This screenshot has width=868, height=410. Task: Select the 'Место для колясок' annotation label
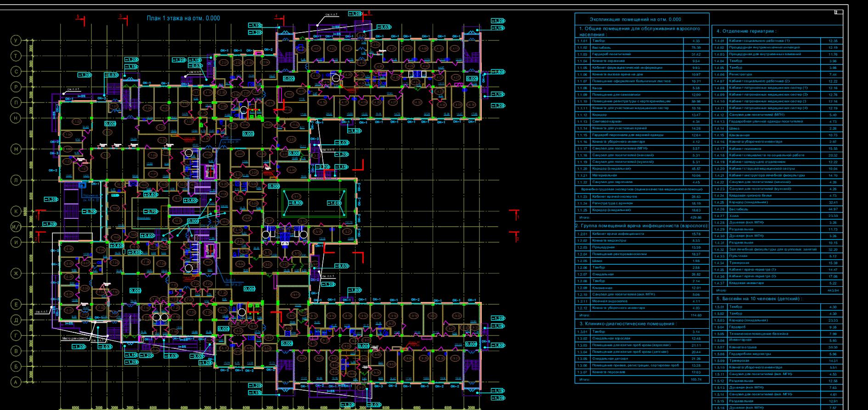pos(76,338)
